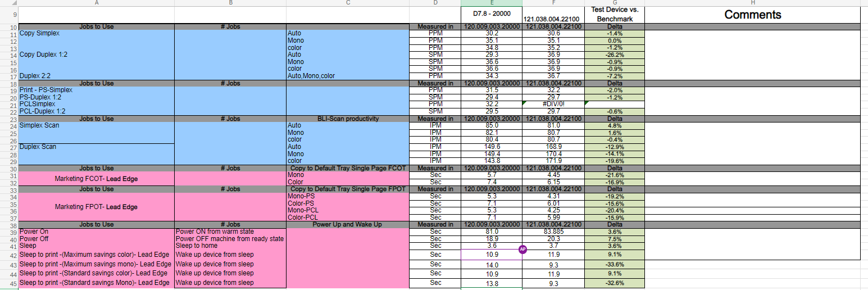Click the Comments header cell
This screenshot has width=868, height=290.
tap(752, 15)
